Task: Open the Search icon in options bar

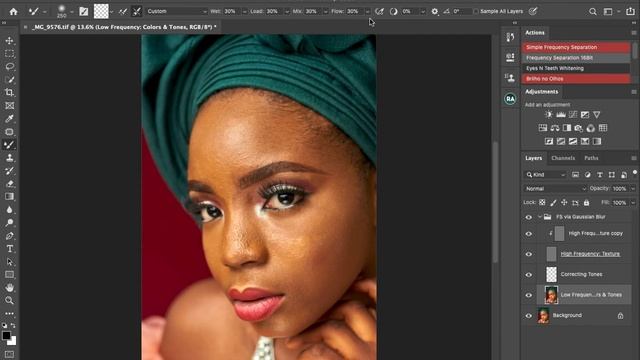Action: (x=593, y=12)
